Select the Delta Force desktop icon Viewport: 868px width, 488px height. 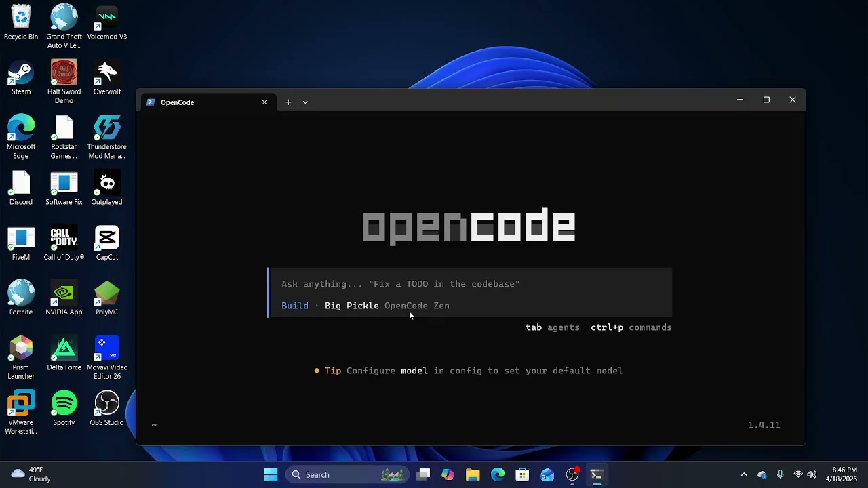(x=64, y=354)
